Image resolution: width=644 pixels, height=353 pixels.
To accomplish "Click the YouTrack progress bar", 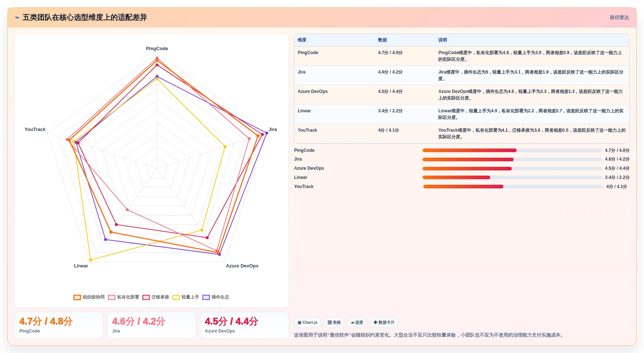I will (513, 187).
